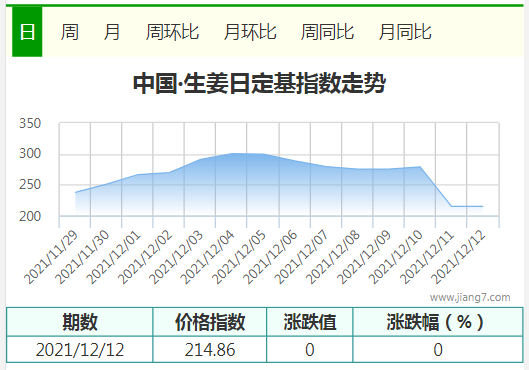
Task: Click the chart title 中国·生姜日定基指数走势
Action: (x=259, y=83)
